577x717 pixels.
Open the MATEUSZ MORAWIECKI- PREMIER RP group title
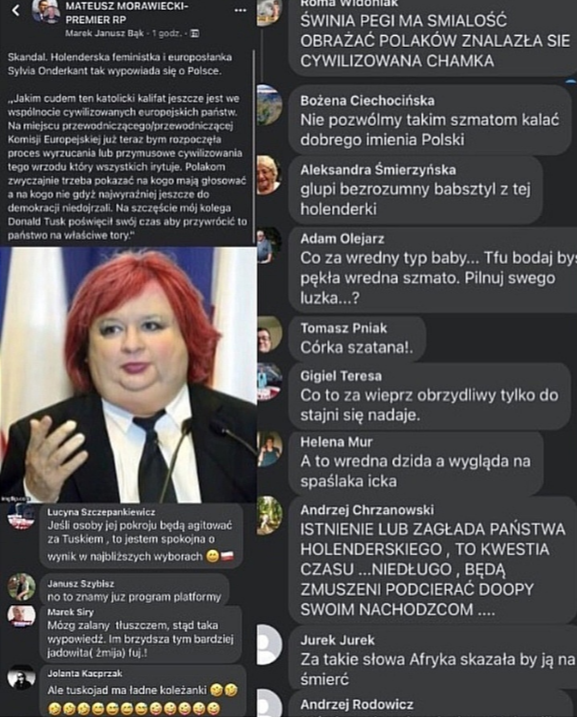click(x=127, y=13)
